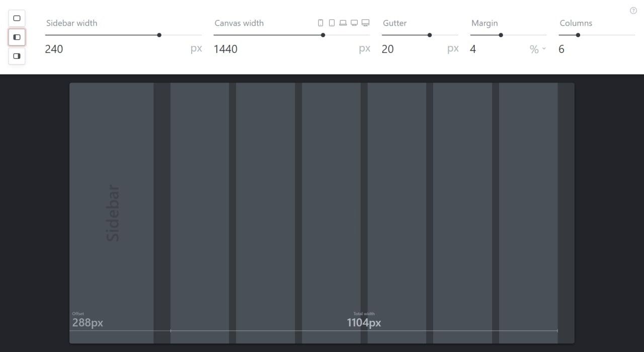This screenshot has height=352, width=644.
Task: Click the Margin slider handle
Action: click(501, 35)
